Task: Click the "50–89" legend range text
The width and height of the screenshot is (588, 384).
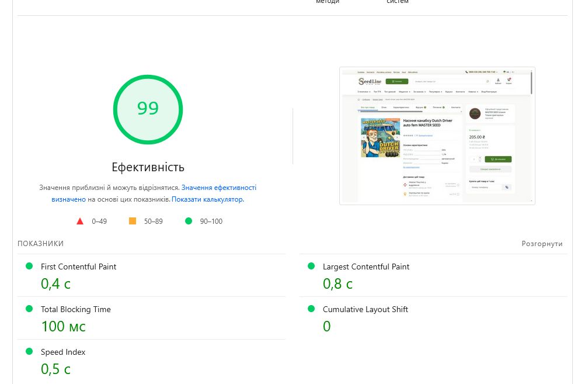Action: tap(154, 222)
